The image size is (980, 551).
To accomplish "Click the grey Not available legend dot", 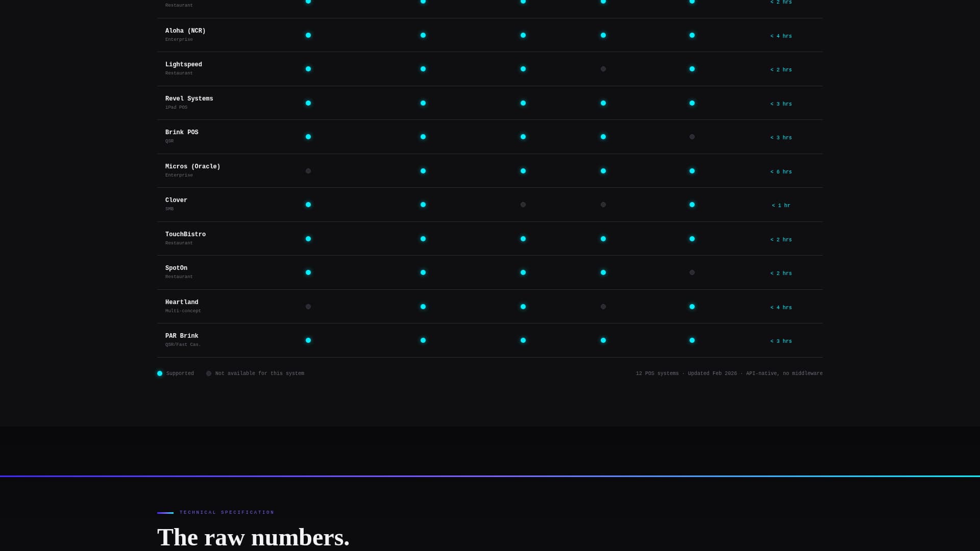I will tap(209, 373).
